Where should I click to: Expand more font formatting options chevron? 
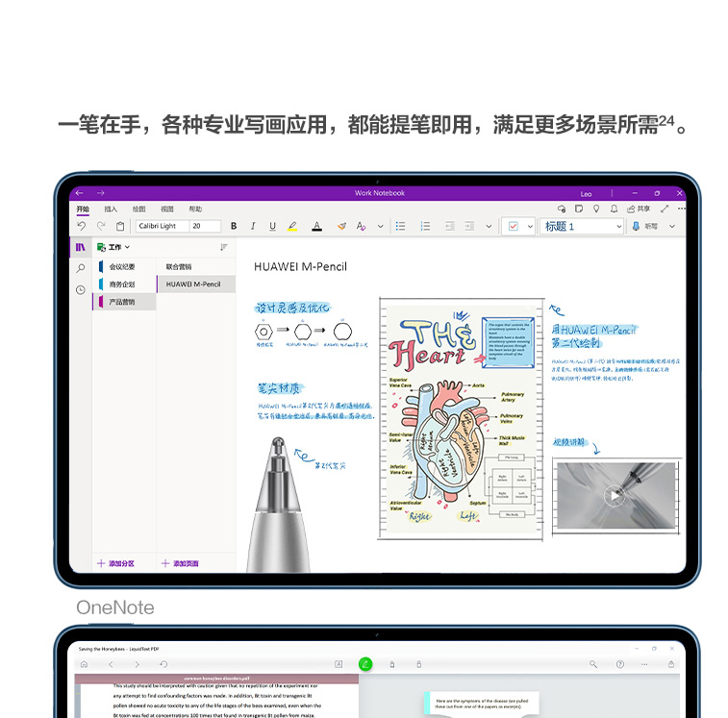coord(380,227)
